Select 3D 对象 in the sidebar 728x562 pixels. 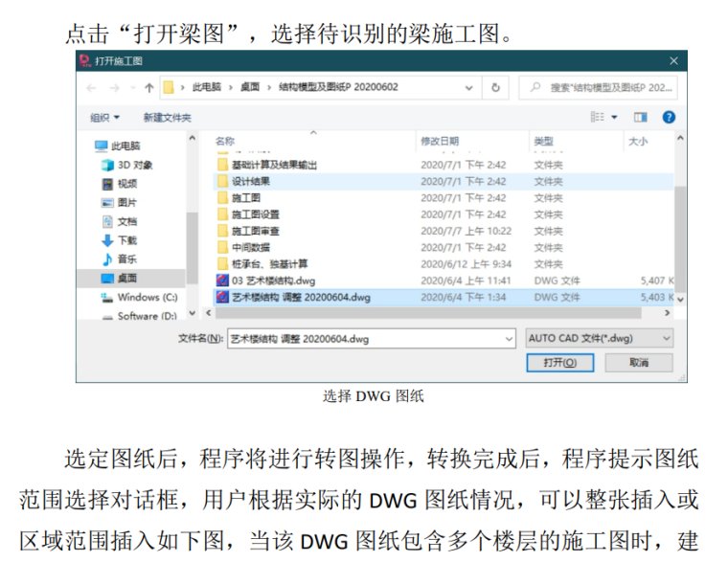click(x=134, y=165)
